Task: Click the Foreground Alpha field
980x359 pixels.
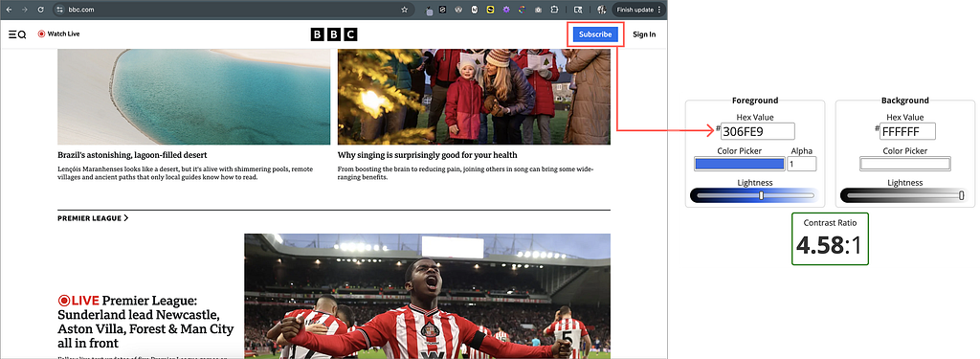Action: click(802, 164)
